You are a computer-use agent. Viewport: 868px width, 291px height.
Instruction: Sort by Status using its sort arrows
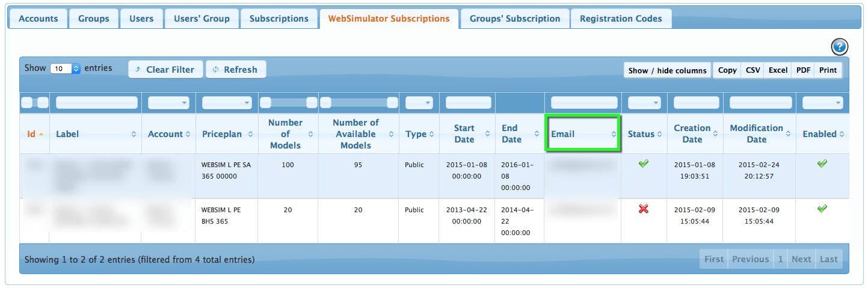coord(659,134)
